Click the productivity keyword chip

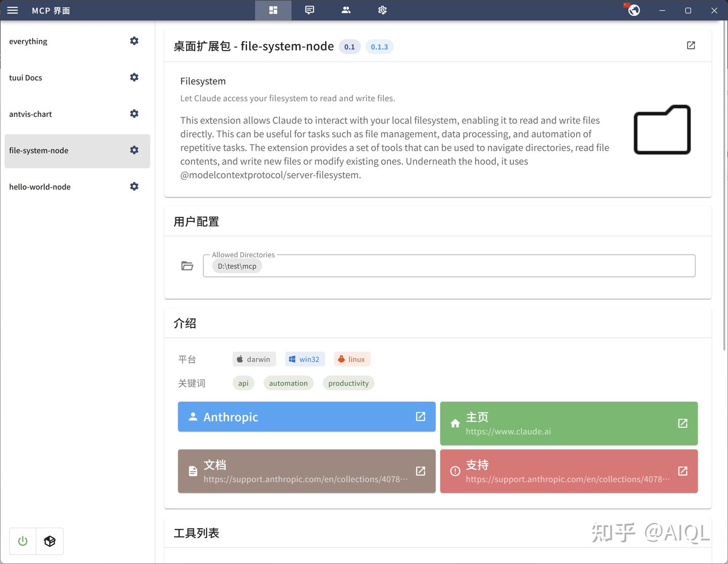pyautogui.click(x=348, y=383)
